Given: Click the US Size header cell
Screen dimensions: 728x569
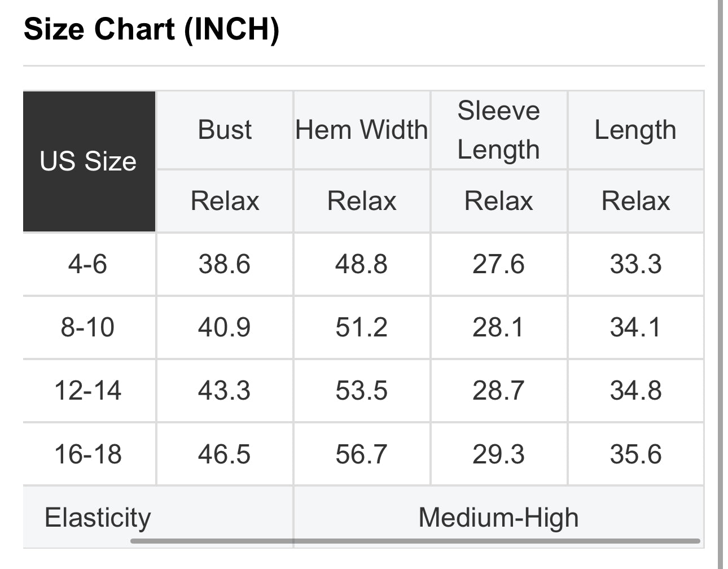Looking at the screenshot, I should 89,161.
